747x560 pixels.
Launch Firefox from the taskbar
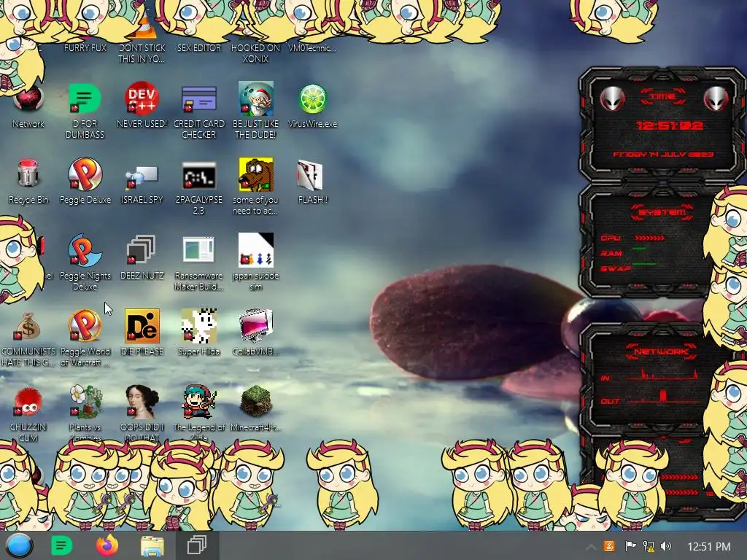point(107,545)
